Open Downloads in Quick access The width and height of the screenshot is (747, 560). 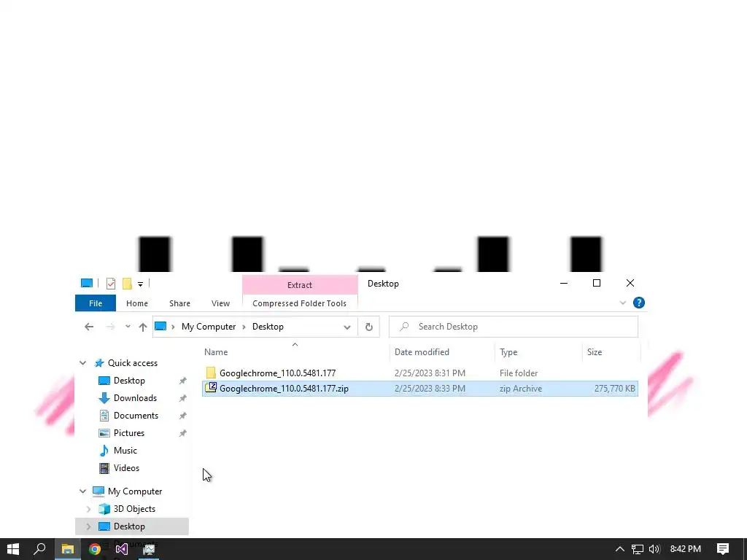coord(135,398)
